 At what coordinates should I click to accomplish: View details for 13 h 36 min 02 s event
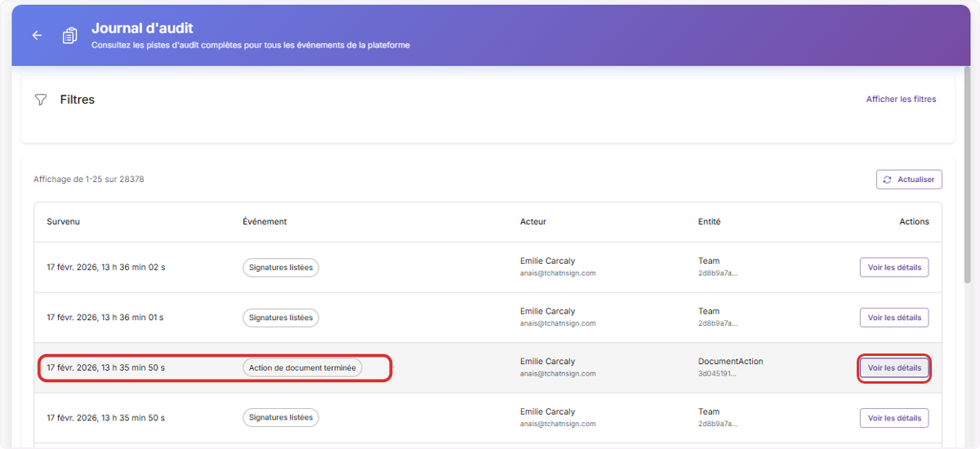[893, 267]
